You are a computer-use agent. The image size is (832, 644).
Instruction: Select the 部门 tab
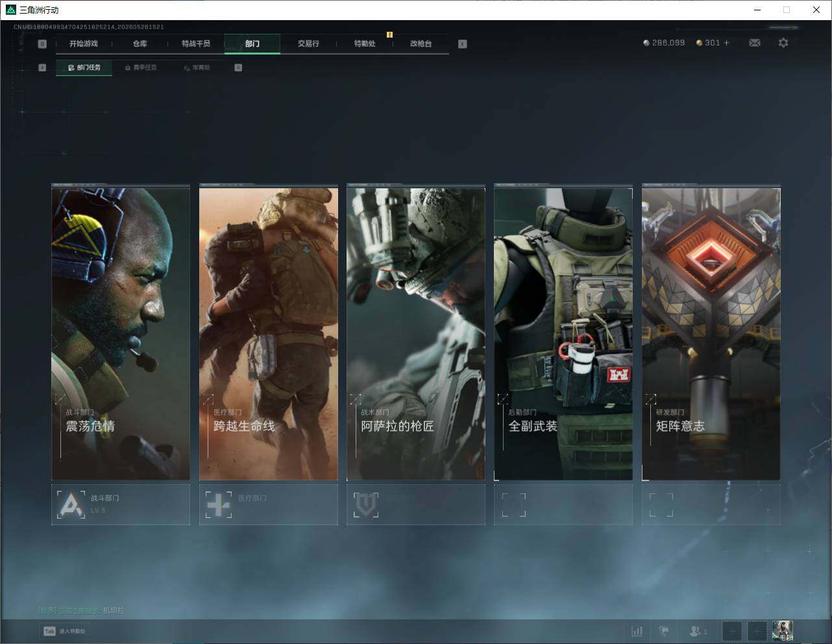pyautogui.click(x=252, y=43)
